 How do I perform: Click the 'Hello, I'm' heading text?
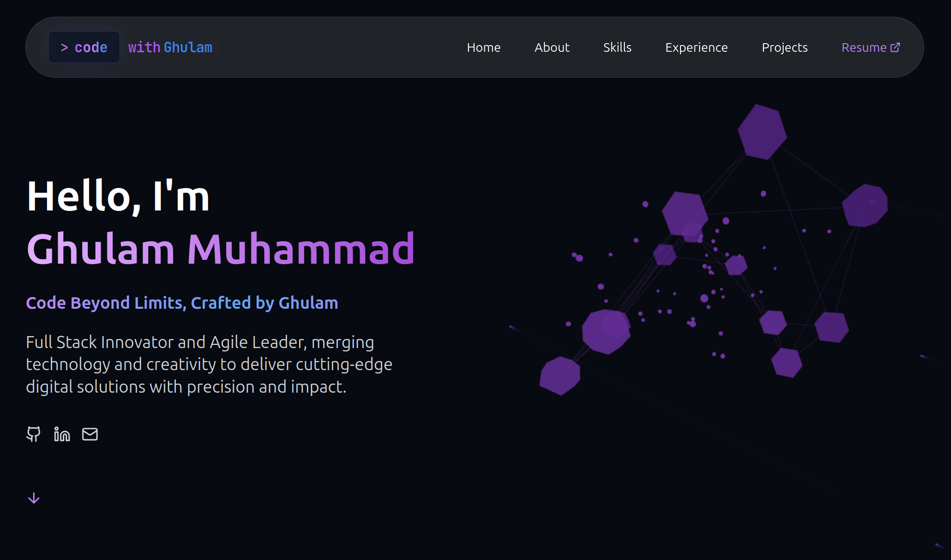(x=118, y=196)
